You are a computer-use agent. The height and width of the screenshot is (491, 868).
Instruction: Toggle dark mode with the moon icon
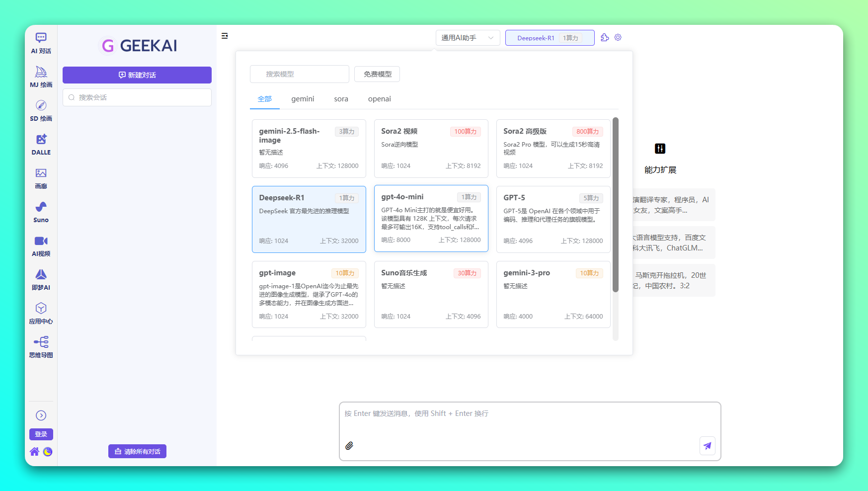48,452
